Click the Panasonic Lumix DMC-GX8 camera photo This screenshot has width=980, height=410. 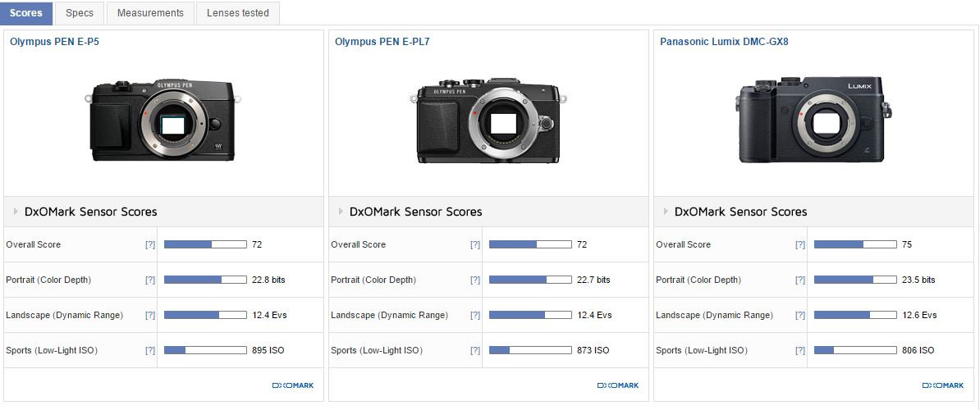[x=813, y=120]
